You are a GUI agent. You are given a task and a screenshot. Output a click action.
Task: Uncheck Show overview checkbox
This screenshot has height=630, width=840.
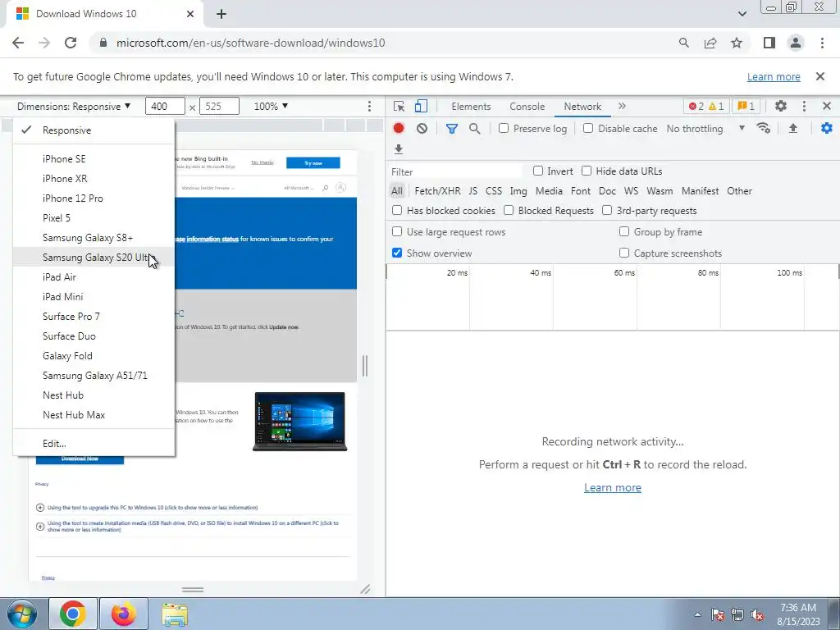[397, 253]
